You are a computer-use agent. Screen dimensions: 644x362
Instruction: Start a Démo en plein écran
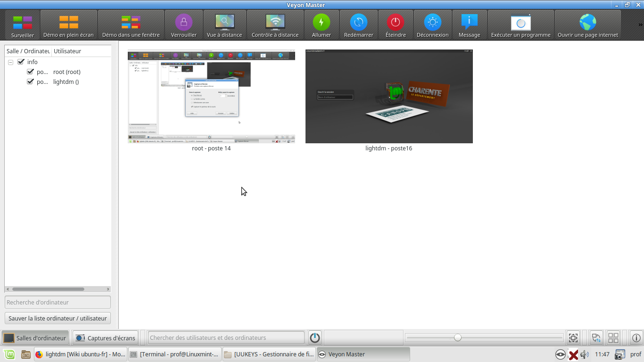(69, 25)
